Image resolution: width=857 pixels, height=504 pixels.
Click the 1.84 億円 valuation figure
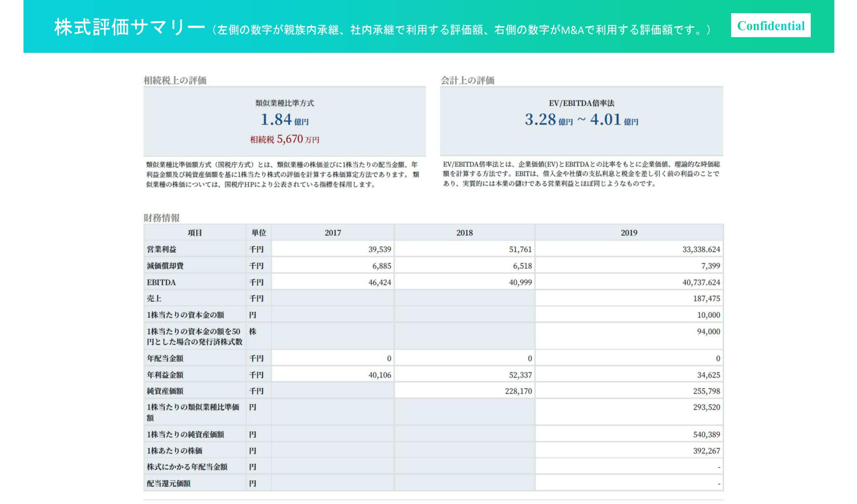[284, 120]
